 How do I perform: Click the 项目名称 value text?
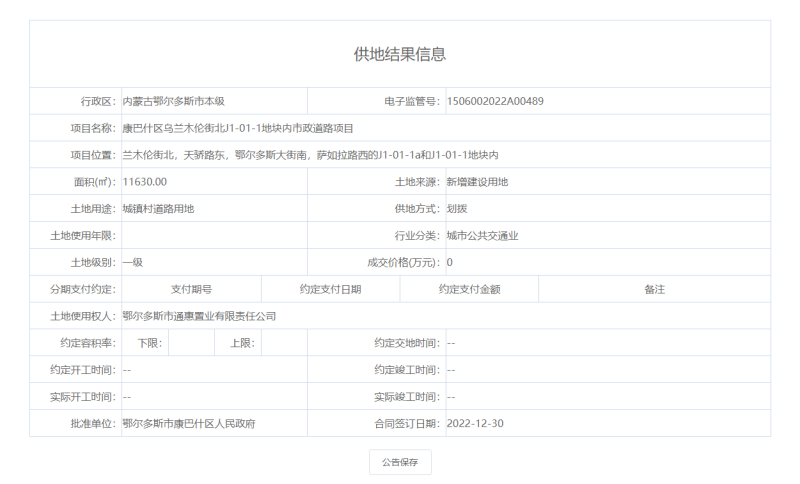[237, 128]
